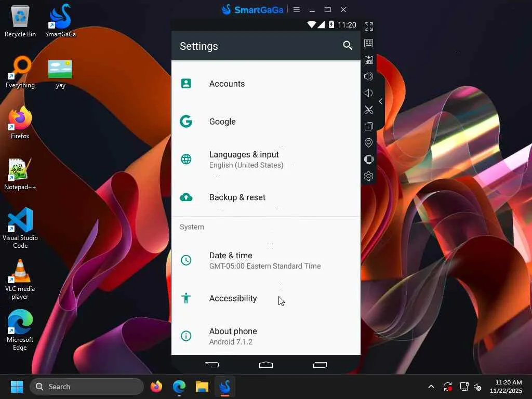Click the taskbar Search box
The height and width of the screenshot is (399, 532).
(x=87, y=387)
